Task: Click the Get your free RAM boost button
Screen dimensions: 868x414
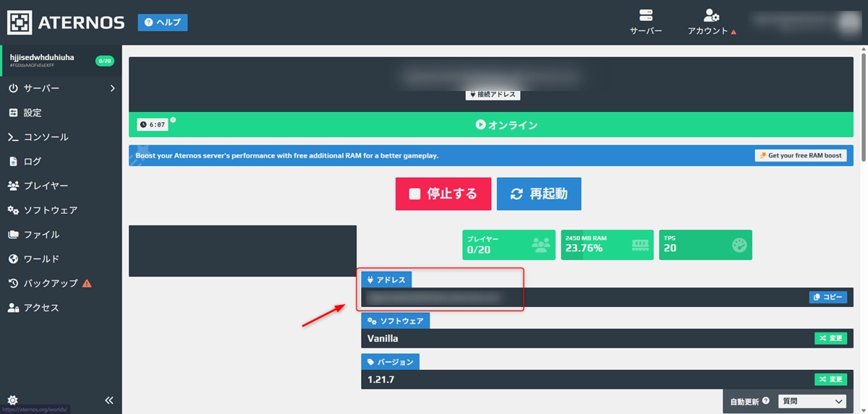Action: pyautogui.click(x=801, y=155)
